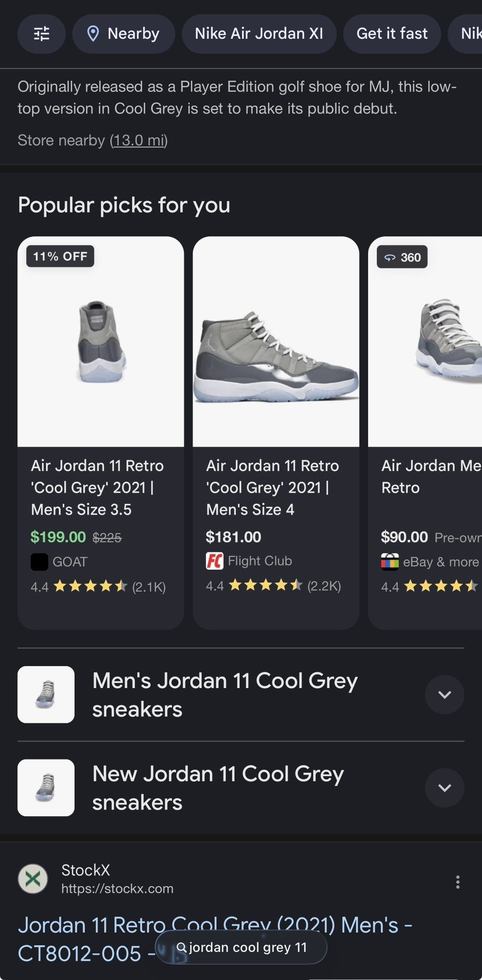Click the Men's Jordan 11 sneaker thumbnail
The image size is (482, 980).
pos(46,695)
